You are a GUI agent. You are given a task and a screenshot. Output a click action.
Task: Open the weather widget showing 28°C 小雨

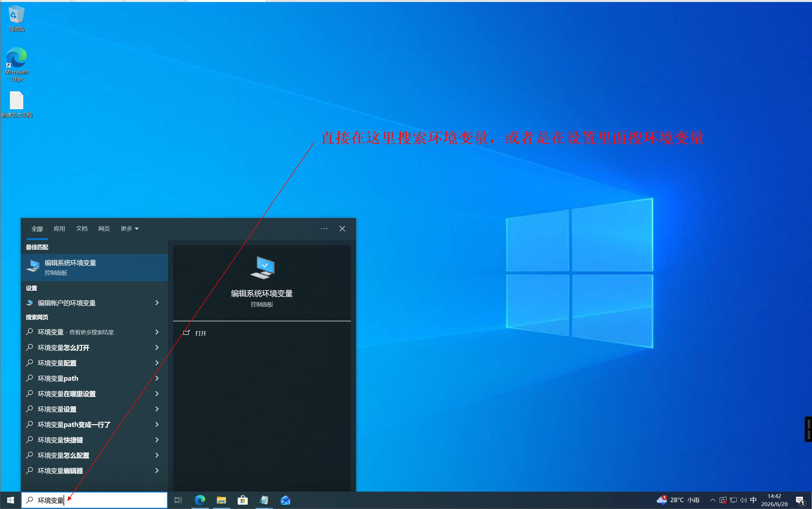[x=678, y=500]
